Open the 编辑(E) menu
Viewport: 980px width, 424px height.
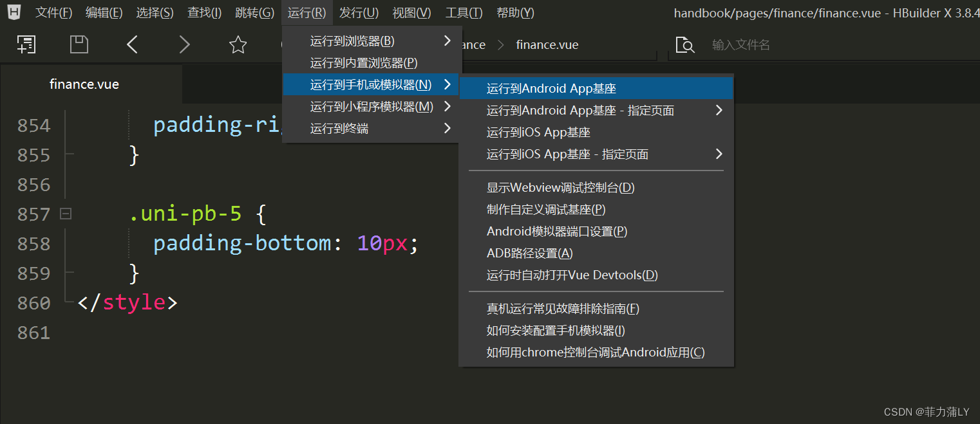click(x=104, y=12)
